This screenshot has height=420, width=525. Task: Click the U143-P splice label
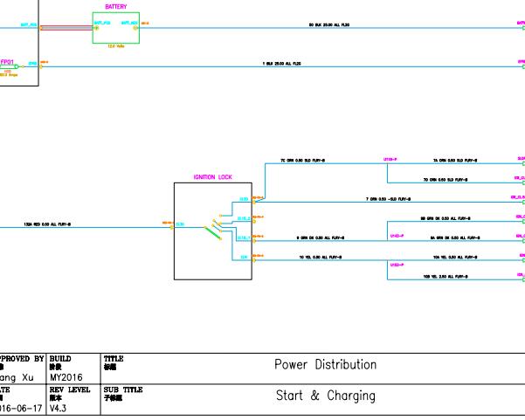click(x=397, y=236)
